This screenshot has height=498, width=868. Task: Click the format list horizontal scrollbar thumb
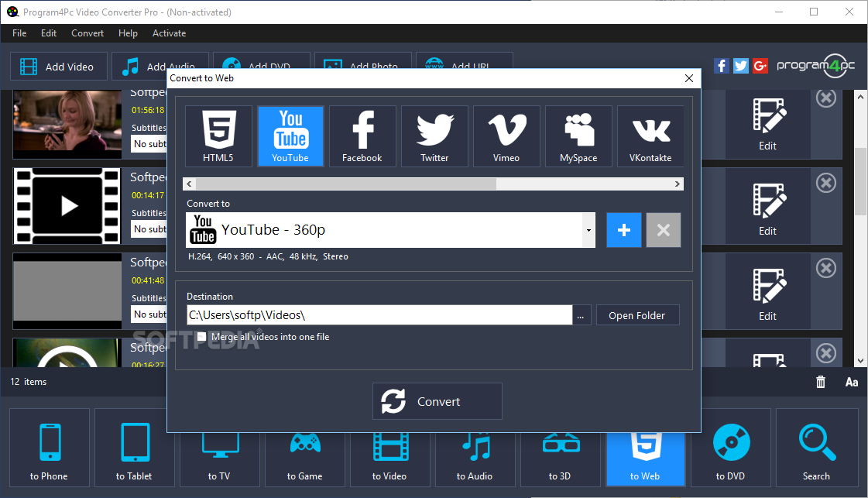(346, 184)
